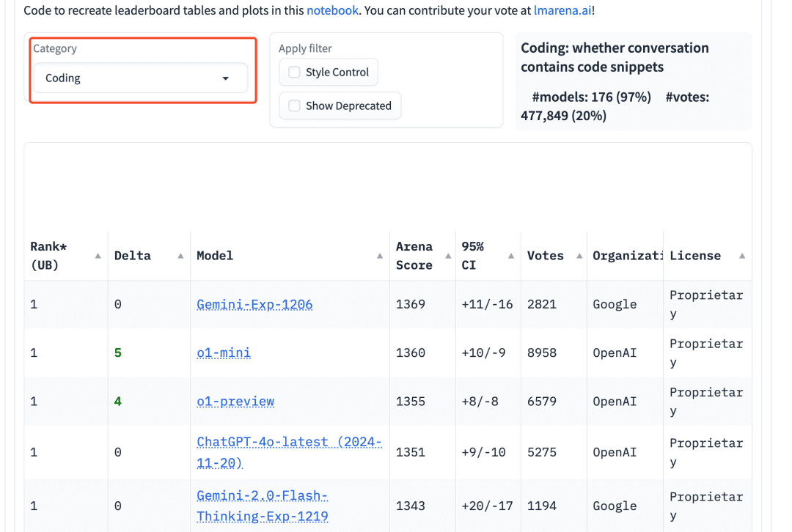Sort by 95% CI column arrow
792x532 pixels.
[511, 256]
